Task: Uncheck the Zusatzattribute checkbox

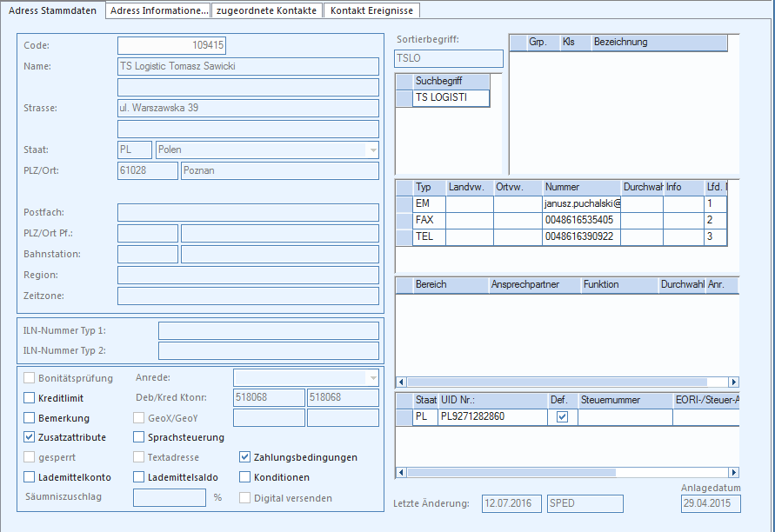Action: (x=30, y=437)
